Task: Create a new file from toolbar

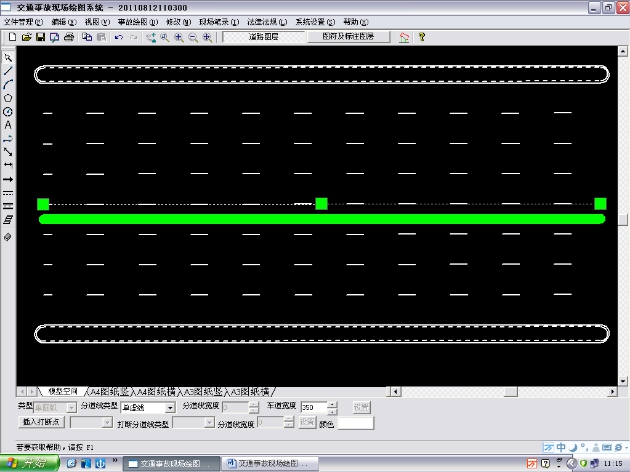Action: click(x=12, y=37)
